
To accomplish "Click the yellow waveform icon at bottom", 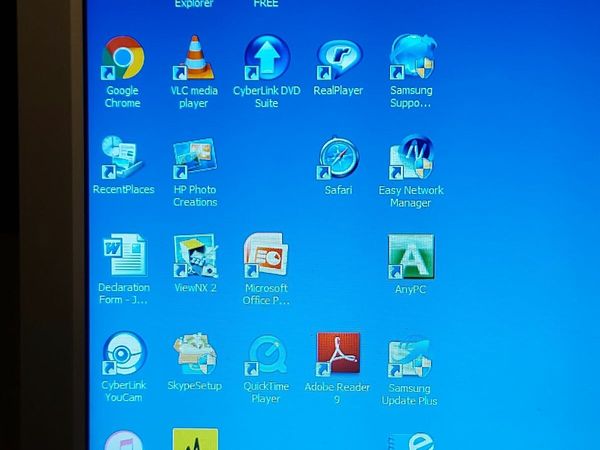I will 195,440.
